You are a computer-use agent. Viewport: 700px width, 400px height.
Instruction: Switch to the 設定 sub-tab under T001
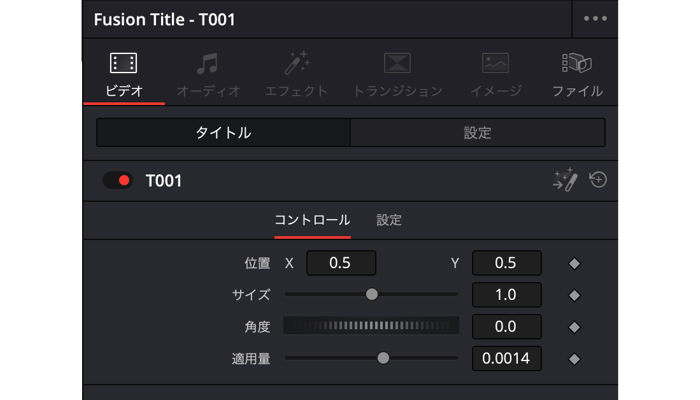pos(389,220)
